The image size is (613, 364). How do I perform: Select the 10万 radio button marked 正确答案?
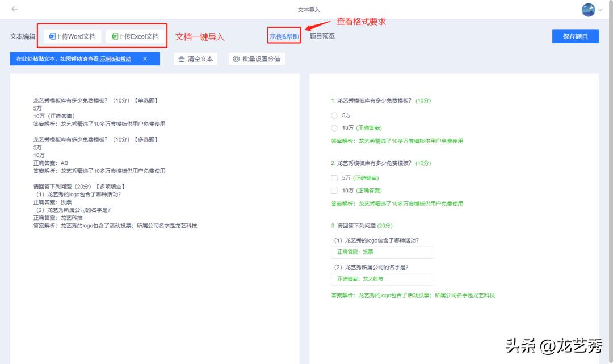(x=334, y=128)
